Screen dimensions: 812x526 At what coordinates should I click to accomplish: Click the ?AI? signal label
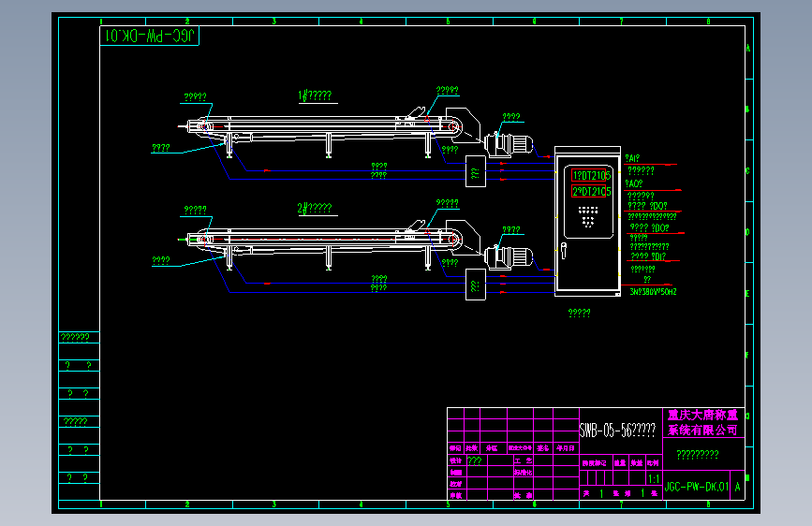coord(632,158)
